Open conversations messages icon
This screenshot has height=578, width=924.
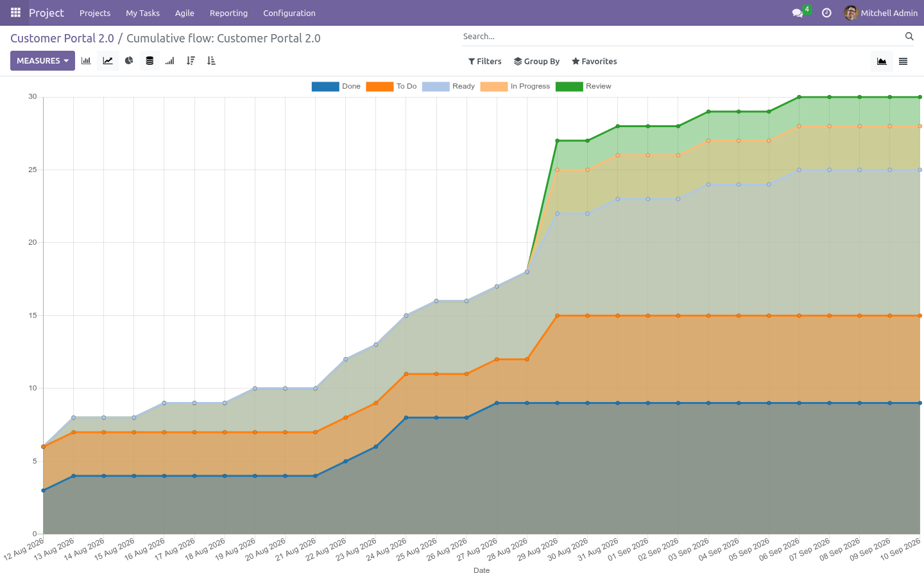coord(798,13)
